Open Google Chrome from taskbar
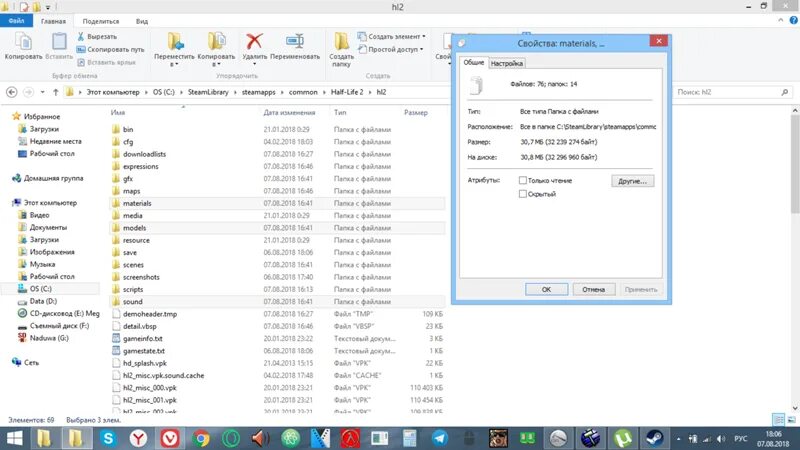 pyautogui.click(x=200, y=438)
